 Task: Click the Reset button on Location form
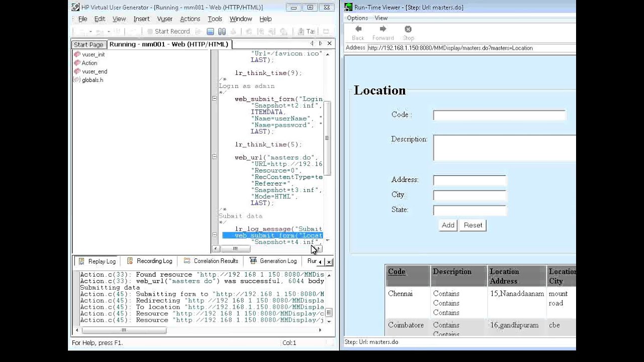tap(473, 225)
